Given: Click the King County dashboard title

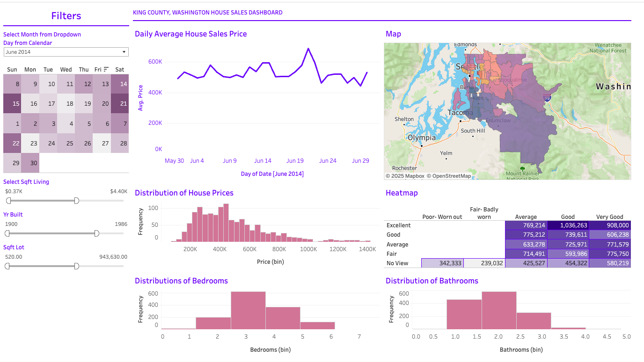Looking at the screenshot, I should (208, 13).
